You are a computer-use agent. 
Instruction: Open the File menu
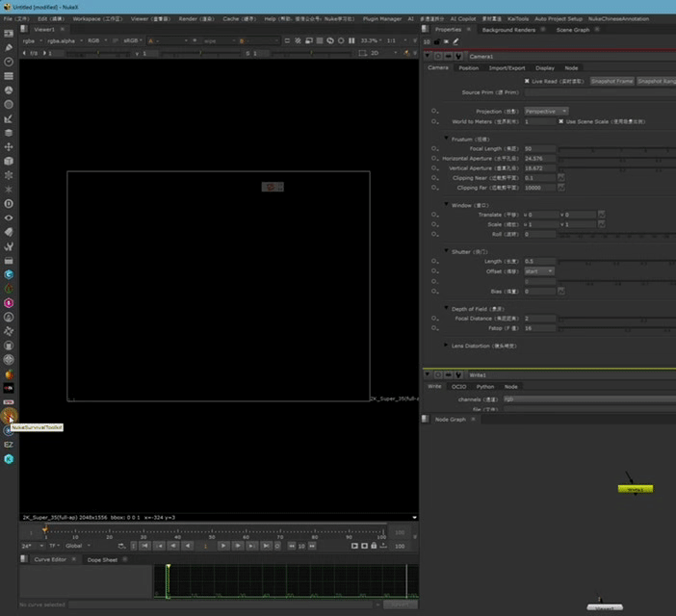tap(16, 19)
